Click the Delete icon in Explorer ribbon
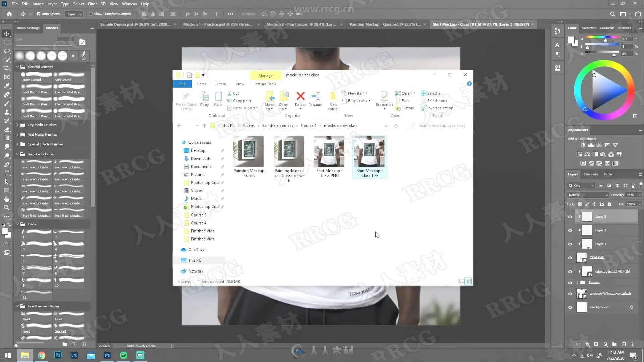Screen dimensions: 644x362 300,97
